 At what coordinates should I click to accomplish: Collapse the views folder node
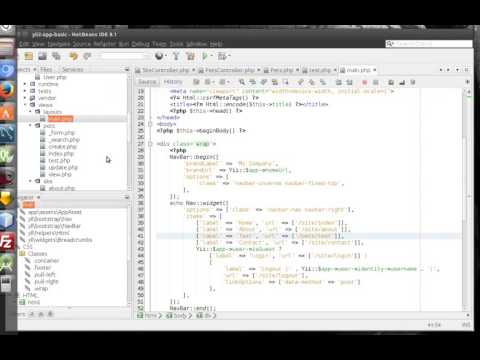[25, 105]
